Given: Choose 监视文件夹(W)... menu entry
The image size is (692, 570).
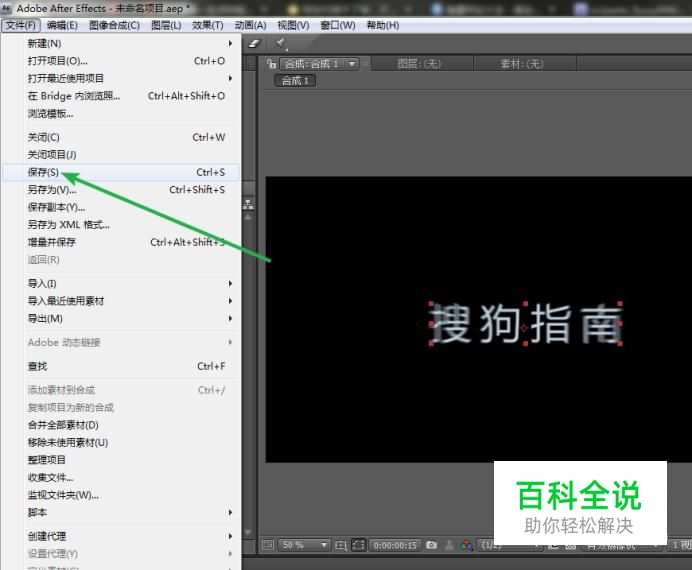Looking at the screenshot, I should [122, 495].
